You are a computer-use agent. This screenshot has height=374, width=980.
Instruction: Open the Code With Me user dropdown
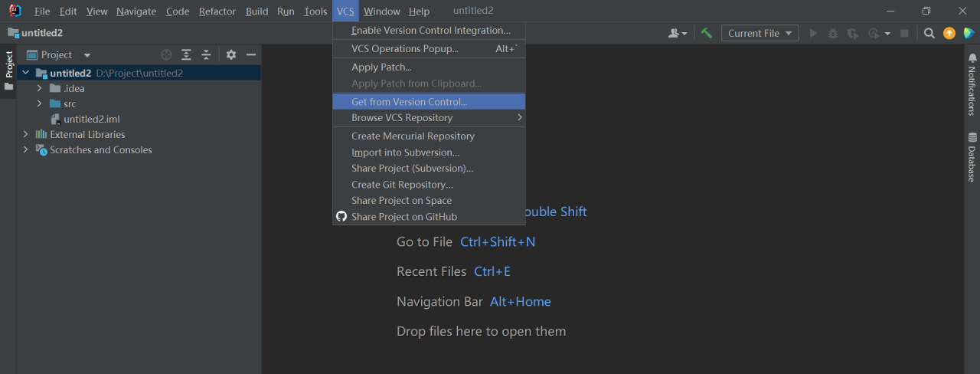click(x=678, y=33)
